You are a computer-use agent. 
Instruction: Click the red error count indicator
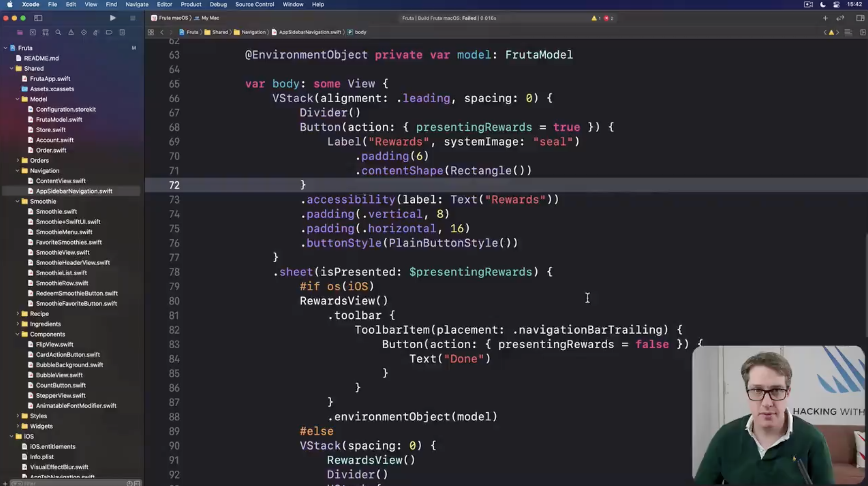tap(609, 18)
